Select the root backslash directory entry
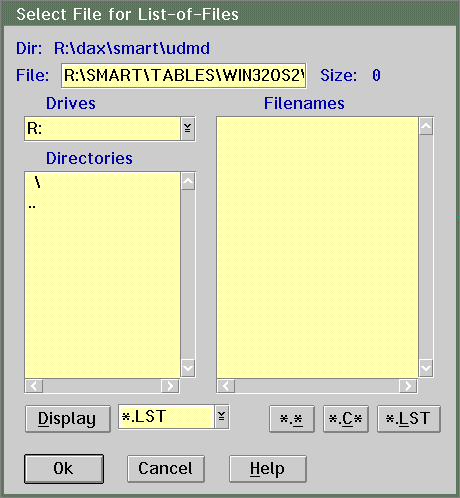The height and width of the screenshot is (498, 460). pos(37,182)
